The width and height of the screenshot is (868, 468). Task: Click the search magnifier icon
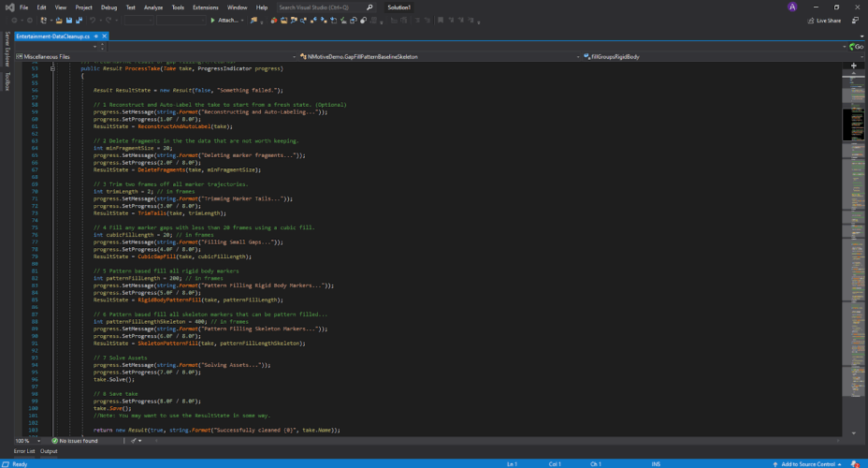tap(369, 7)
